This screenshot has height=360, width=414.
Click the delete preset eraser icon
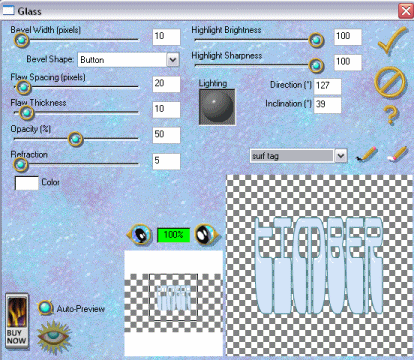(x=398, y=154)
